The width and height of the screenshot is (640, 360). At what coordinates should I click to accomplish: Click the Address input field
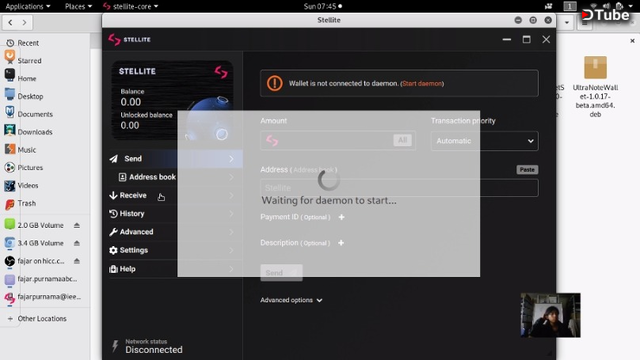(x=399, y=188)
